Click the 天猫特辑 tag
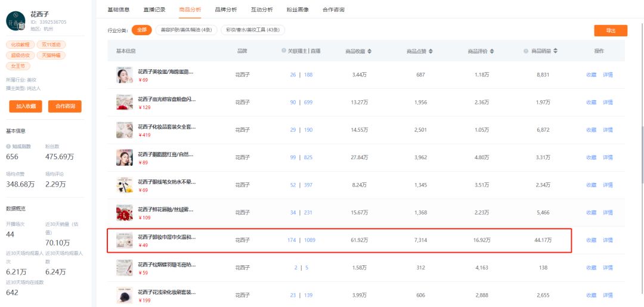The width and height of the screenshot is (644, 307). (51, 55)
